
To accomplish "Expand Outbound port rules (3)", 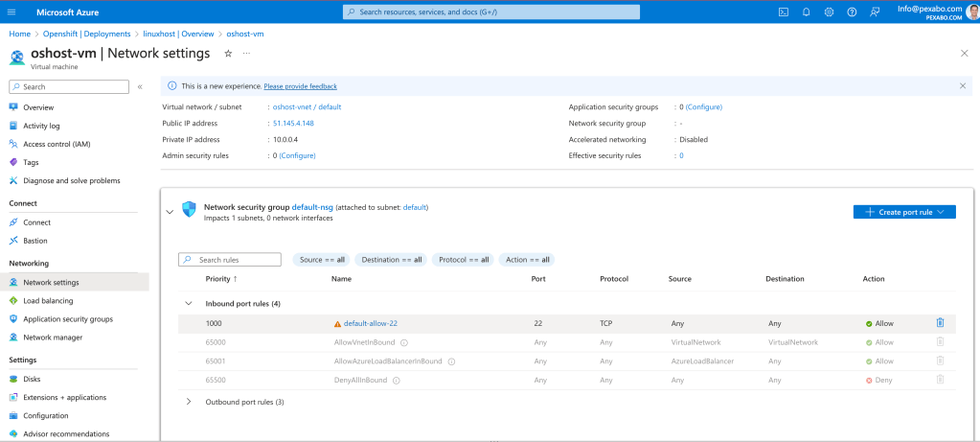I will pos(188,402).
